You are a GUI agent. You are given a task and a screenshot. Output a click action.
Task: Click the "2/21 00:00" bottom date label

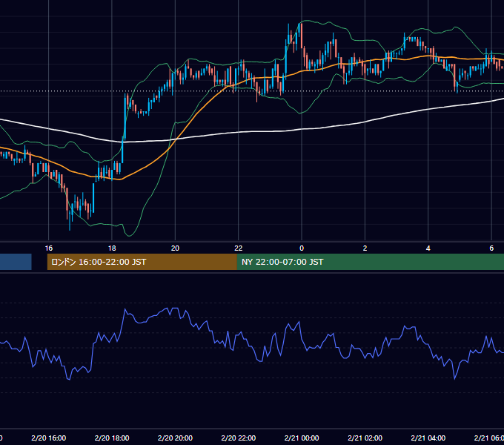[302, 438]
